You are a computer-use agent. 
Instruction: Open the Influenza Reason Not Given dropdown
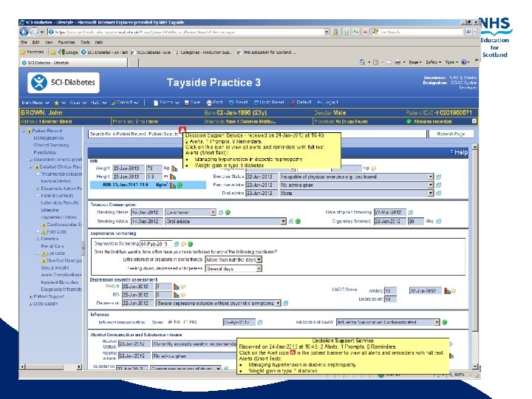pos(437,322)
